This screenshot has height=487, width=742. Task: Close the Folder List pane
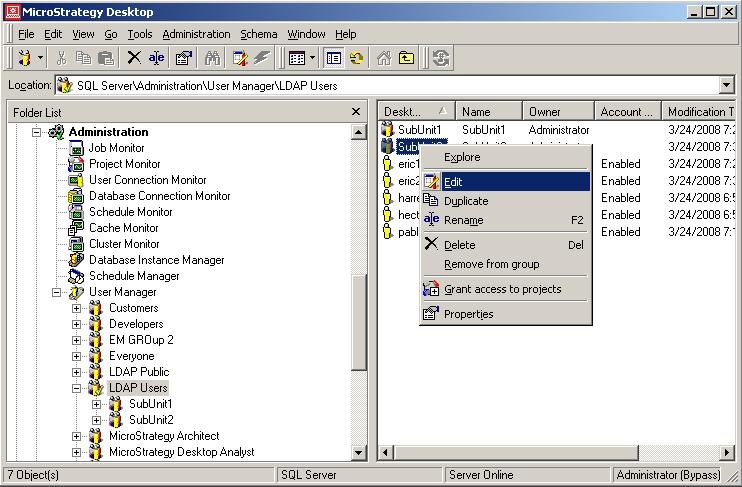pyautogui.click(x=356, y=112)
